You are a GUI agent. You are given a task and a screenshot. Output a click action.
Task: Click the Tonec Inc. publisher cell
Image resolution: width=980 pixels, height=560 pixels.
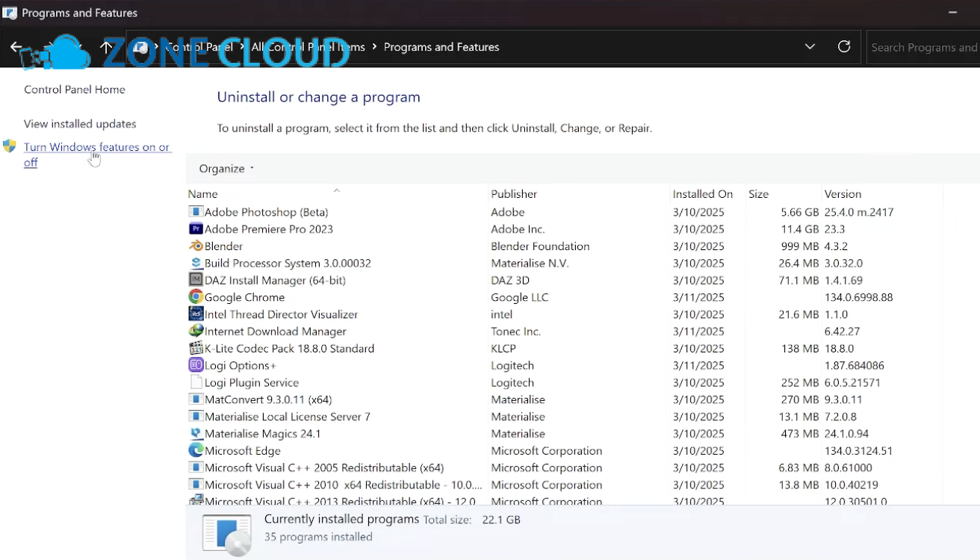coord(515,332)
